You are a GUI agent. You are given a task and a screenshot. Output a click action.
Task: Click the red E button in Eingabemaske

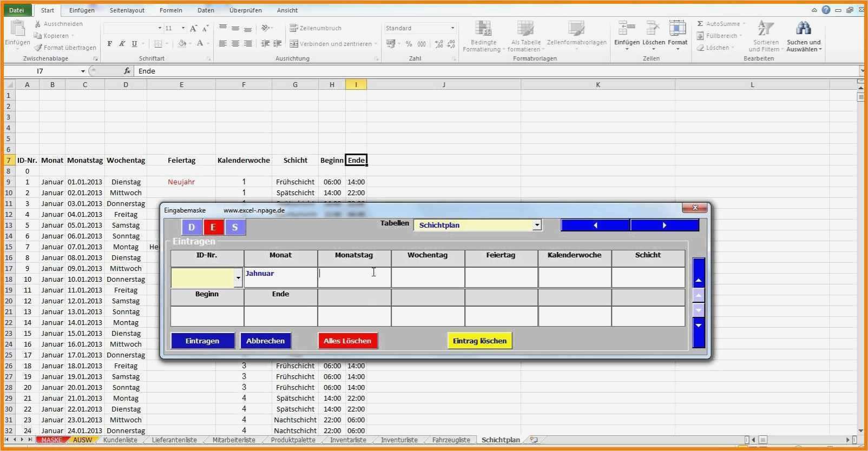coord(213,227)
